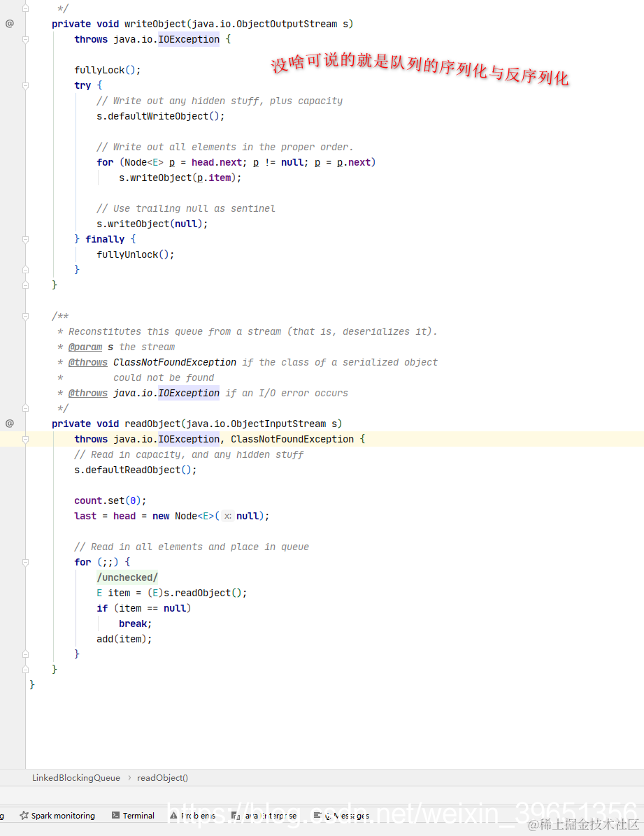Open the Java Enterprise tool window
The image size is (644, 836).
[264, 815]
